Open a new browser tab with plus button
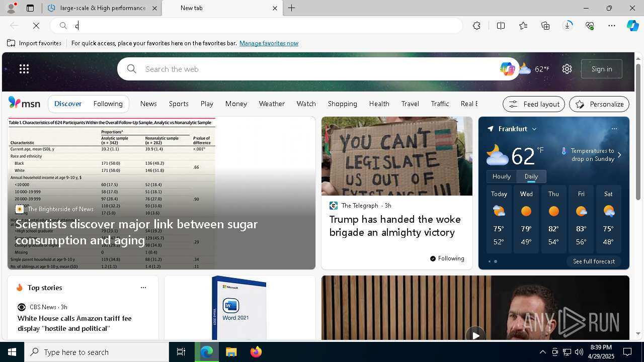This screenshot has height=362, width=644. point(292,8)
